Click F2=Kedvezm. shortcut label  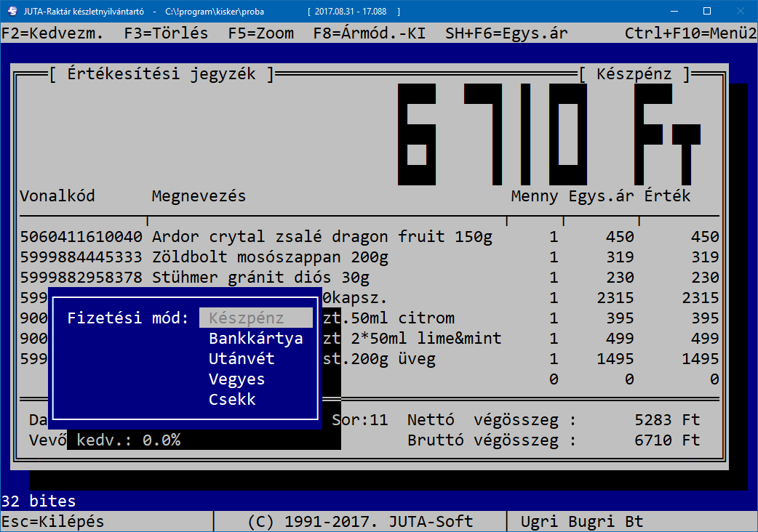(52, 33)
